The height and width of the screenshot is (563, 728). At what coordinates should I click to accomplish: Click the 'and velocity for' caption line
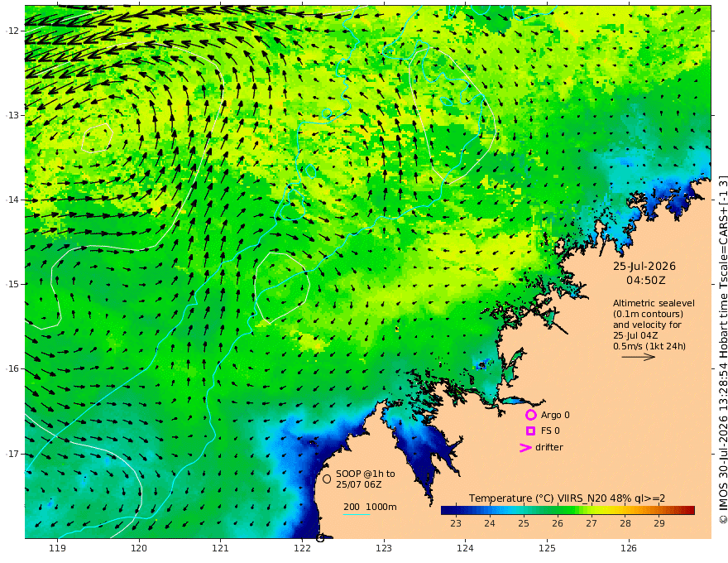pyautogui.click(x=647, y=325)
